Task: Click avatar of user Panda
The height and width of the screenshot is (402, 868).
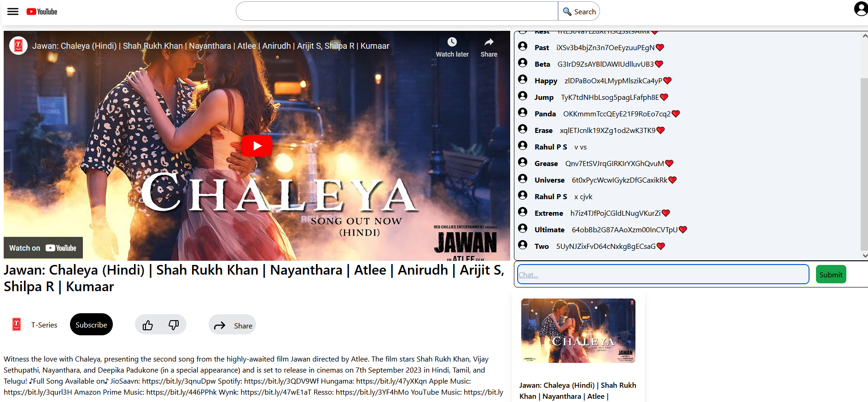Action: point(523,113)
